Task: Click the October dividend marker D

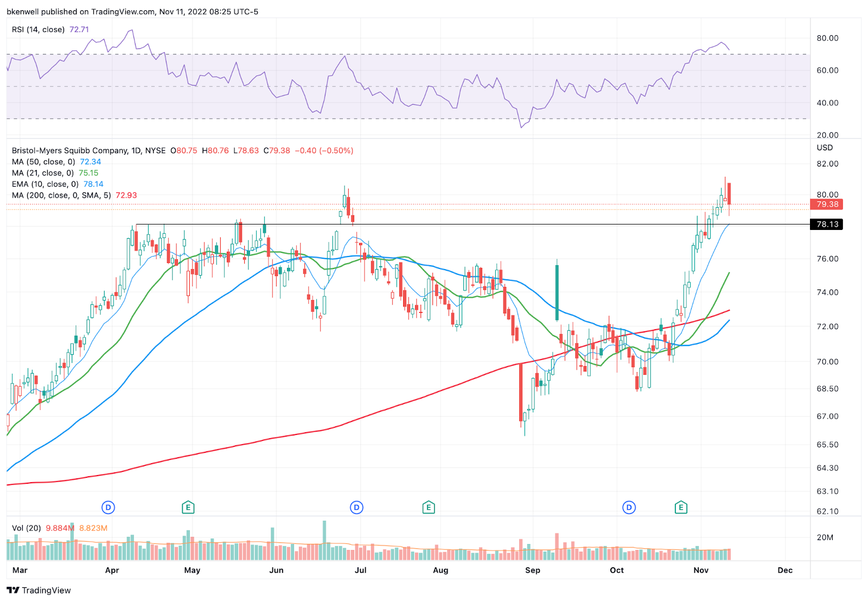Action: (x=629, y=508)
